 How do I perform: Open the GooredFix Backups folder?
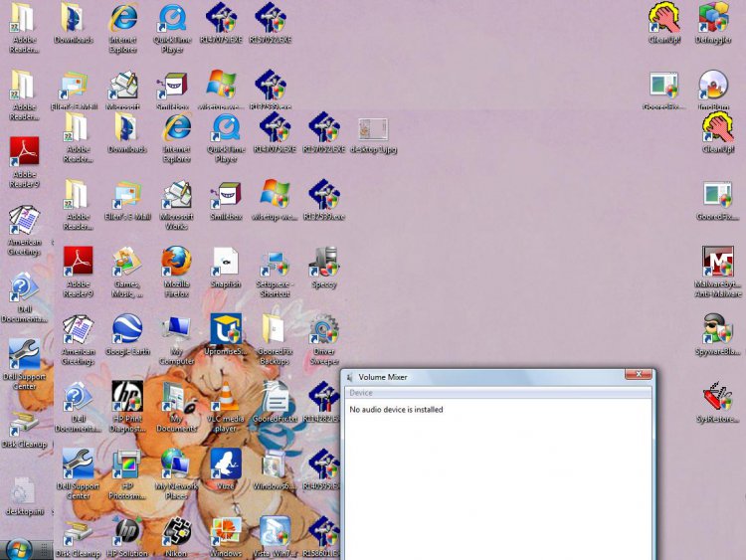[x=275, y=340]
